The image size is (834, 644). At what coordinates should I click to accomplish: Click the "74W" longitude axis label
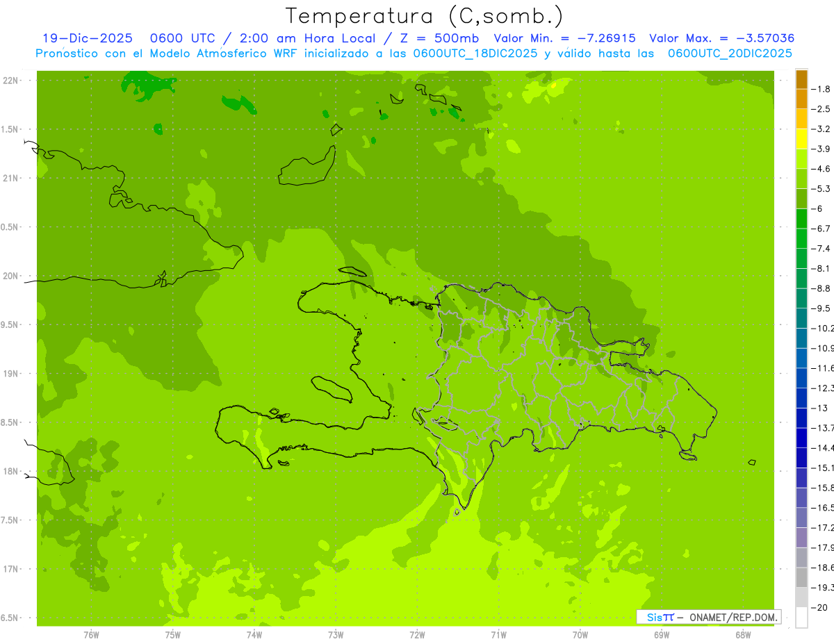point(254,635)
